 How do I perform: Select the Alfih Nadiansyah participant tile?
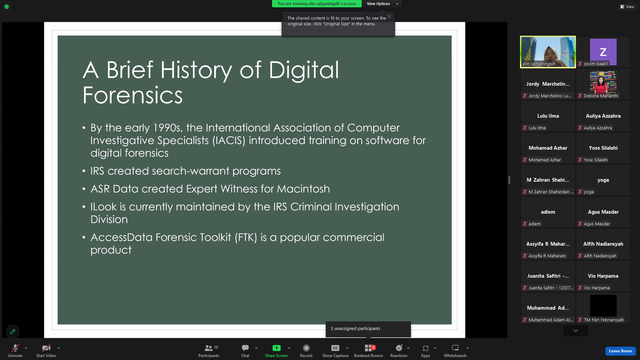click(x=603, y=244)
